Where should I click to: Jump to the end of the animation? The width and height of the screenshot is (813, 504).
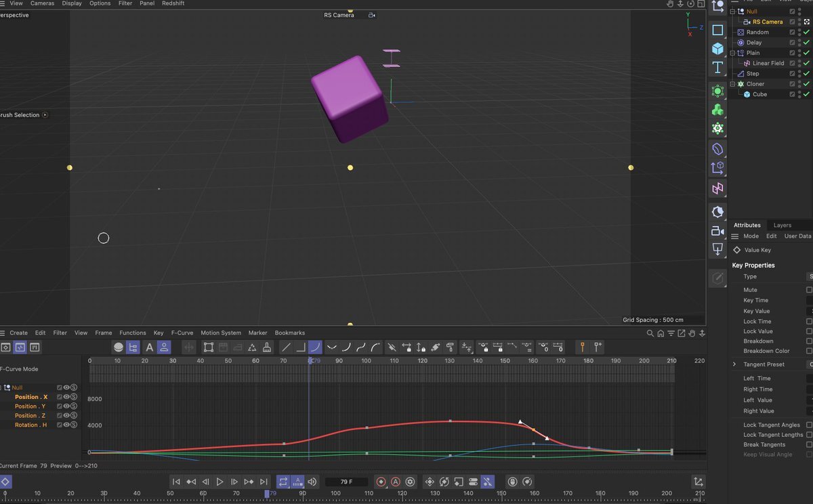click(x=264, y=482)
